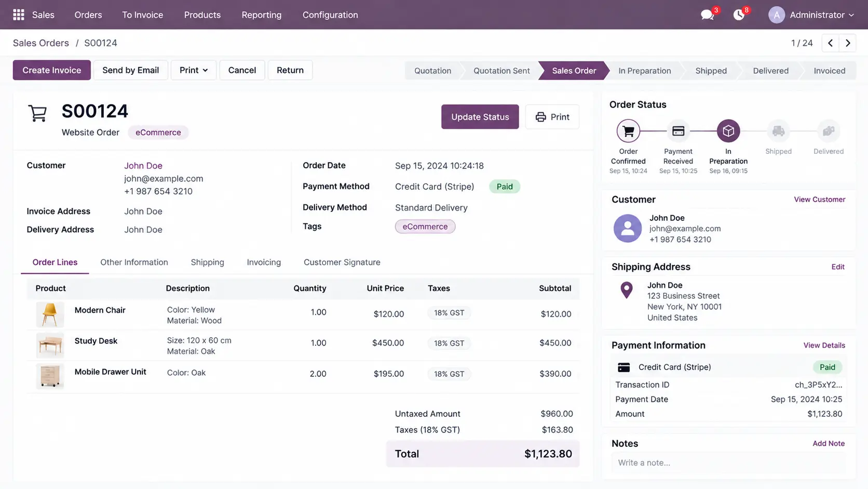Viewport: 868px width, 489px height.
Task: Click the Payment Received card status icon
Action: (678, 131)
